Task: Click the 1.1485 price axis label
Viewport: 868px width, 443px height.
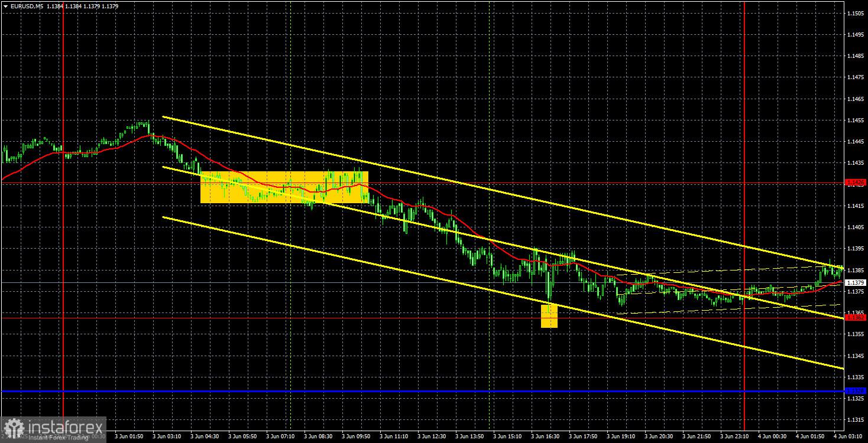Action: [x=856, y=56]
